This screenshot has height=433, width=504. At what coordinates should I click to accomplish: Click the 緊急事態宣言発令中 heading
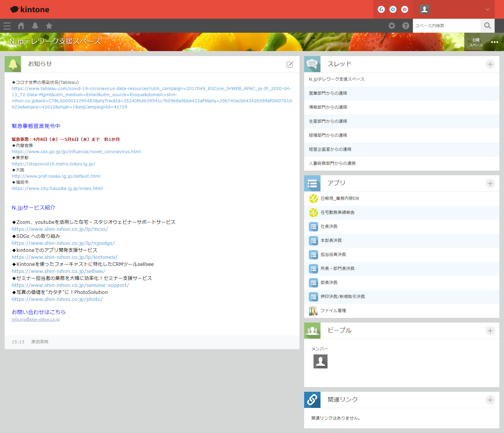point(36,126)
